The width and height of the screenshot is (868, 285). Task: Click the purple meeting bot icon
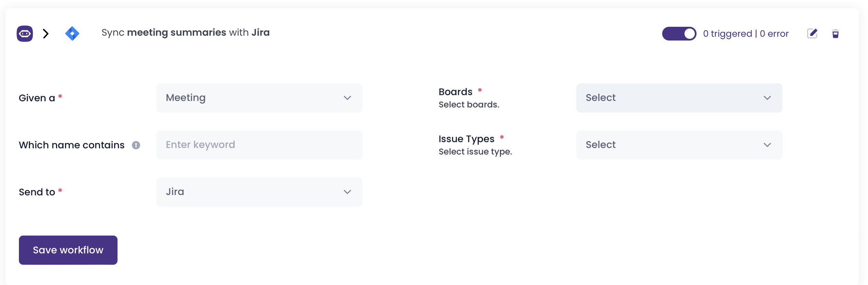coord(25,34)
